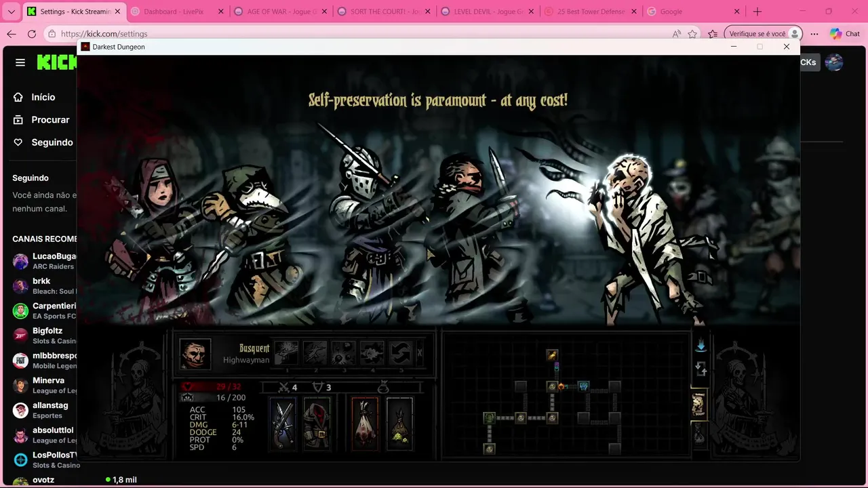Open browser favorites list icon
This screenshot has height=488, width=868.
(x=713, y=34)
